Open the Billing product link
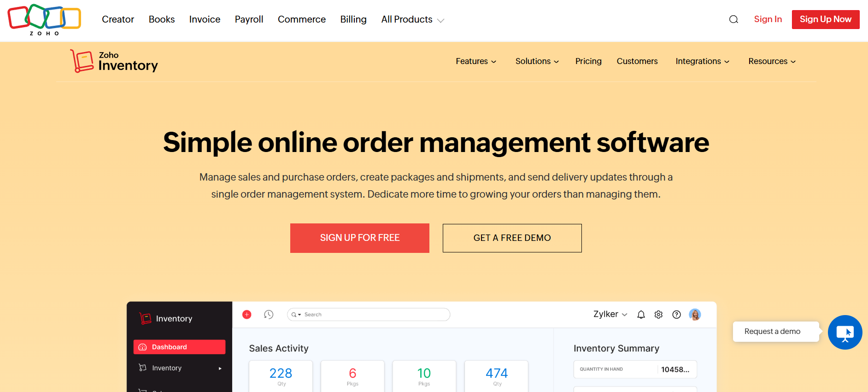The width and height of the screenshot is (868, 392). [x=353, y=19]
